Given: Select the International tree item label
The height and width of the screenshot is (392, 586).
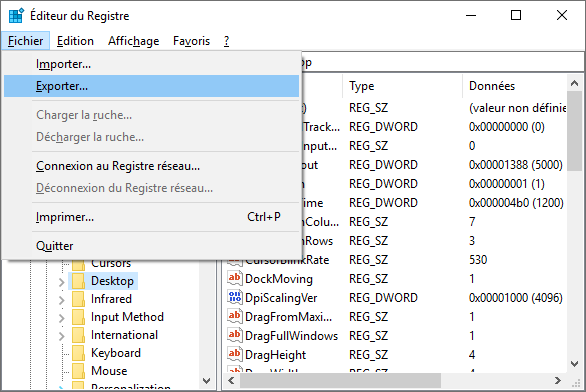Looking at the screenshot, I should coord(124,335).
